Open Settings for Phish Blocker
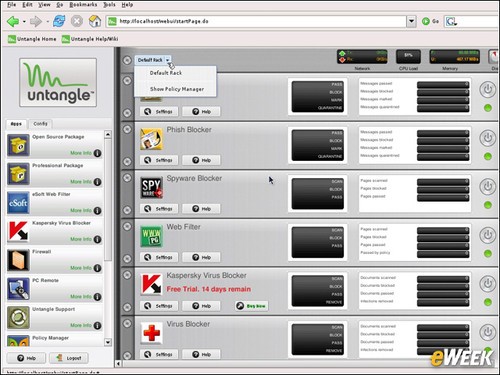This screenshot has width=500, height=375. tap(159, 160)
